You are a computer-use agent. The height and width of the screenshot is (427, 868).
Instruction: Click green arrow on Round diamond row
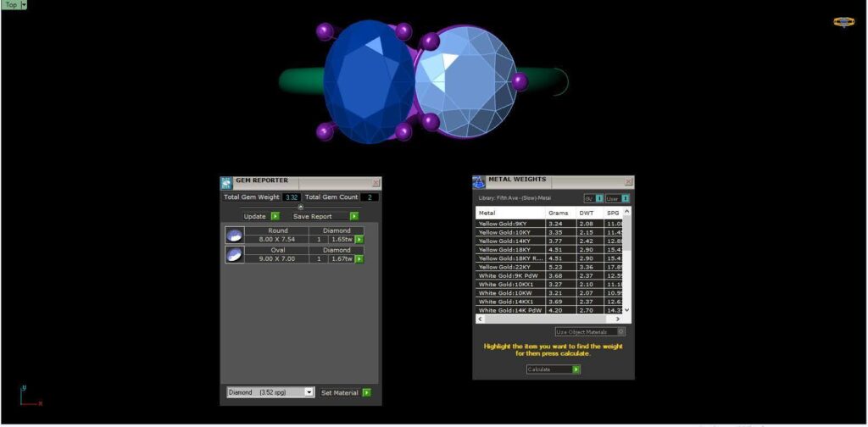click(x=359, y=240)
